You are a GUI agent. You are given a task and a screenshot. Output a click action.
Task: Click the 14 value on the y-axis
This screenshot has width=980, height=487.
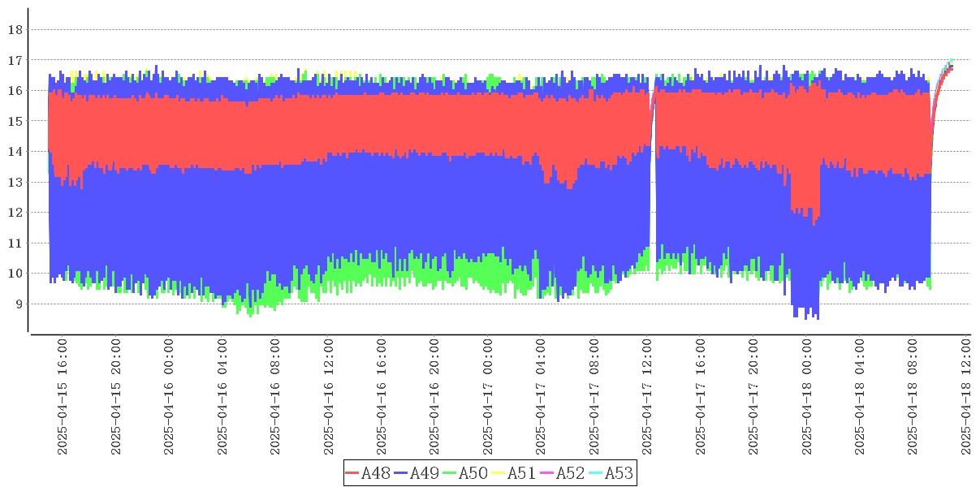tap(14, 152)
